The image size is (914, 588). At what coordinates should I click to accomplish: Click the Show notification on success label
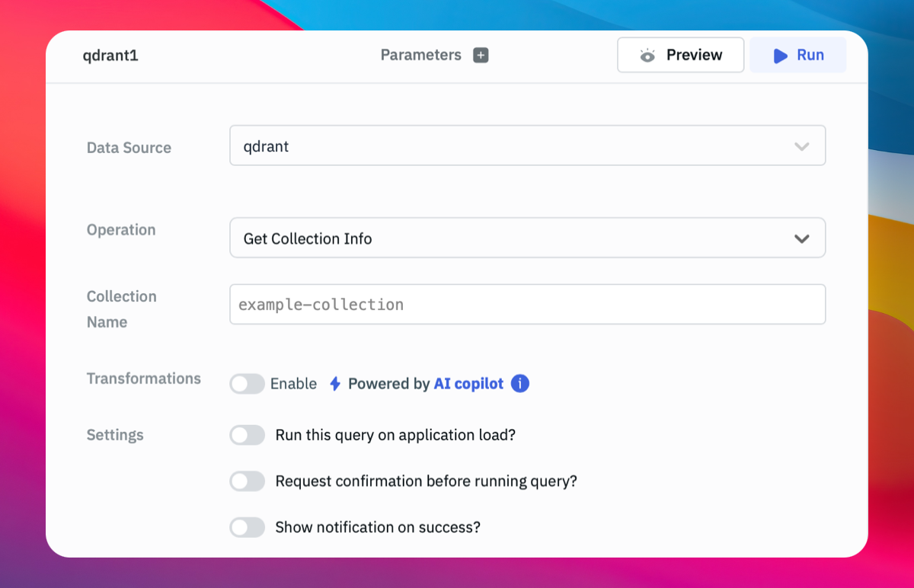click(x=378, y=527)
